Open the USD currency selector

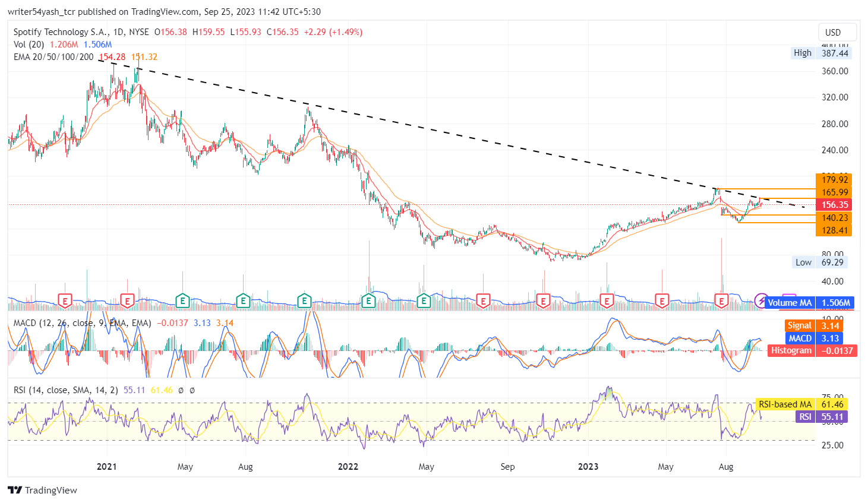click(x=837, y=33)
